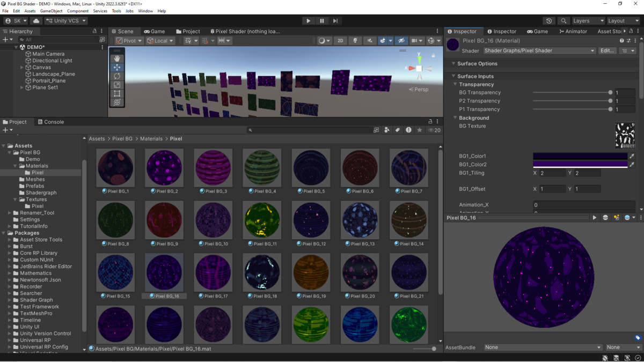
Task: Click Search by Label tag icon
Action: (398, 130)
